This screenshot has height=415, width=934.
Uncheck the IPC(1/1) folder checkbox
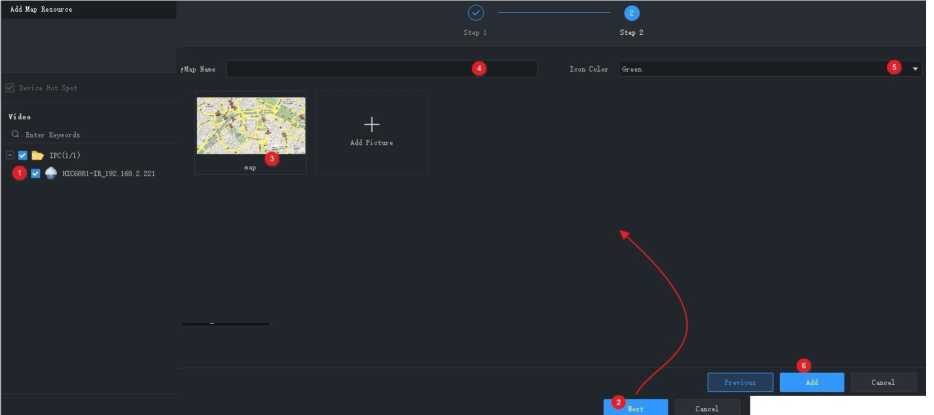[x=22, y=155]
